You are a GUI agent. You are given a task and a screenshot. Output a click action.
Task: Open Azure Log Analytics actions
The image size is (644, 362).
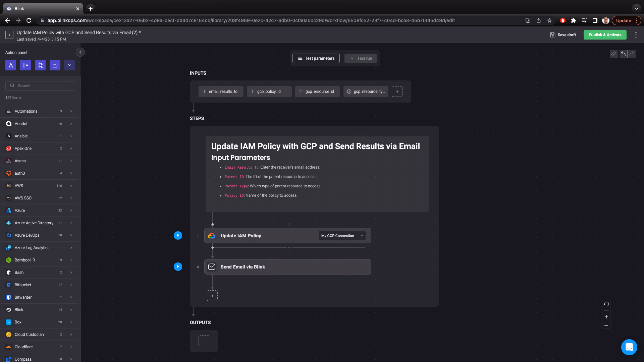point(39,248)
